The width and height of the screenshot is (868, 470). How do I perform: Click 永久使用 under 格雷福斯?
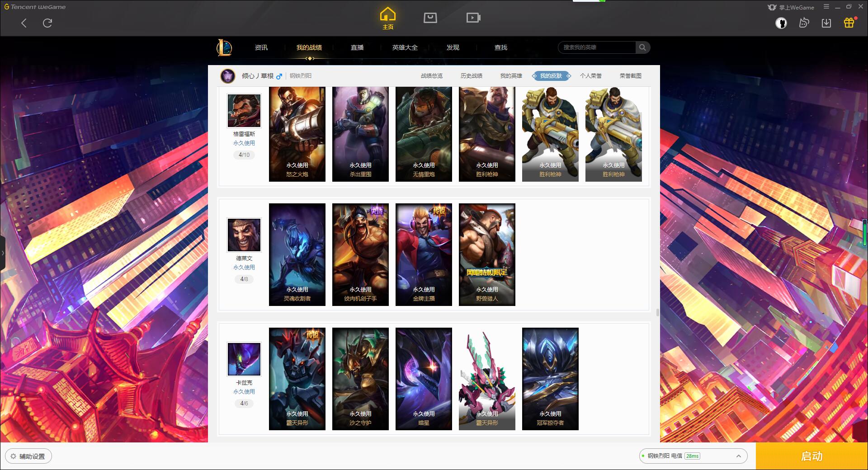(244, 143)
